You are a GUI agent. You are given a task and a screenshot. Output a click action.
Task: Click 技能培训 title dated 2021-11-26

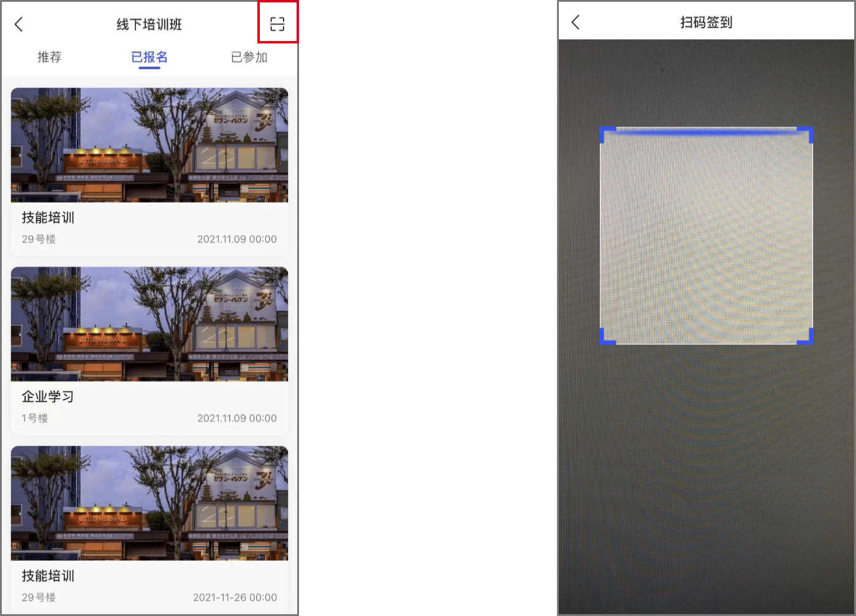click(48, 576)
